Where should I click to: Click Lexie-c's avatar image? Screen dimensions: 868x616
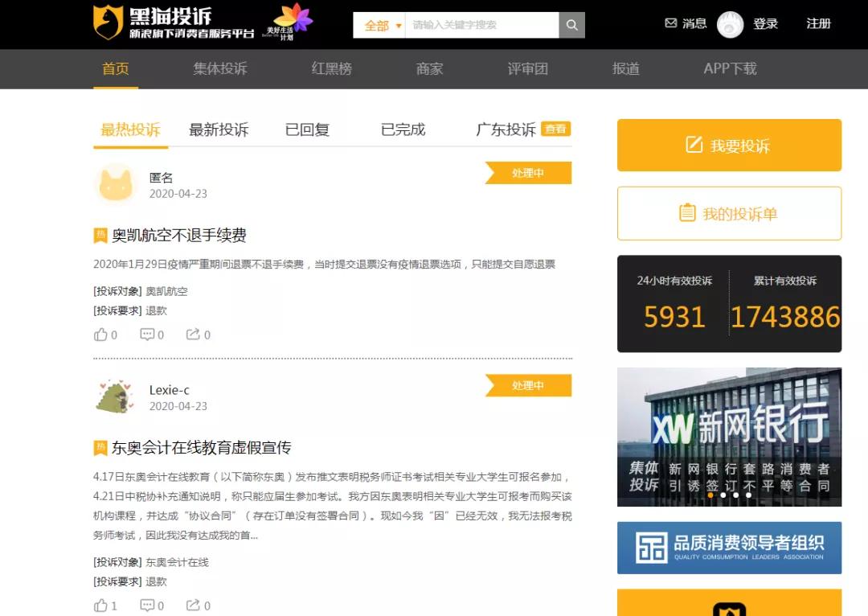115,396
